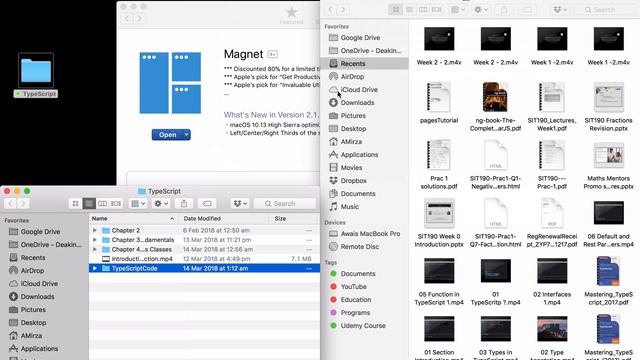Sort by the Name column header
The width and height of the screenshot is (640, 360).
pos(133,219)
